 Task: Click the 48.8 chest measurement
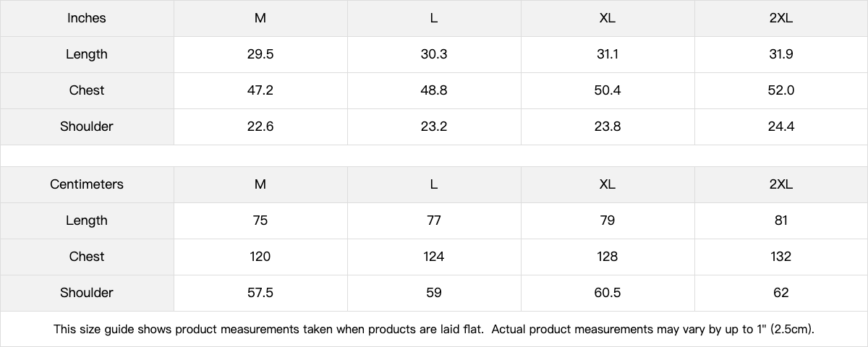point(434,90)
